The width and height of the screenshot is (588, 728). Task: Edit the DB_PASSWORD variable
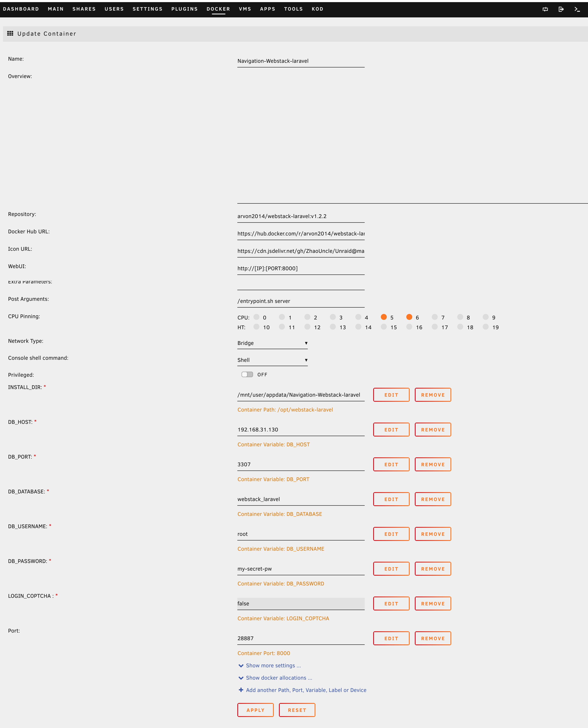click(x=391, y=569)
